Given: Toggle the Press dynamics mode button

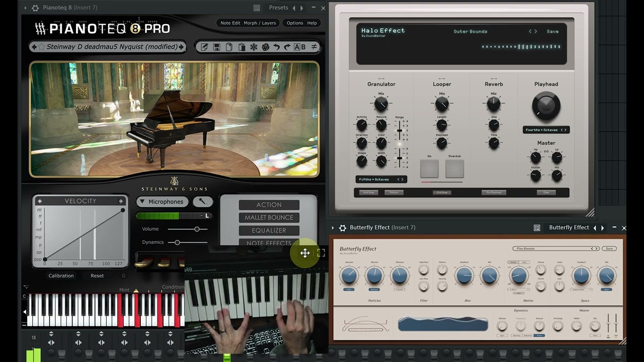Looking at the screenshot, I should coord(539,335).
